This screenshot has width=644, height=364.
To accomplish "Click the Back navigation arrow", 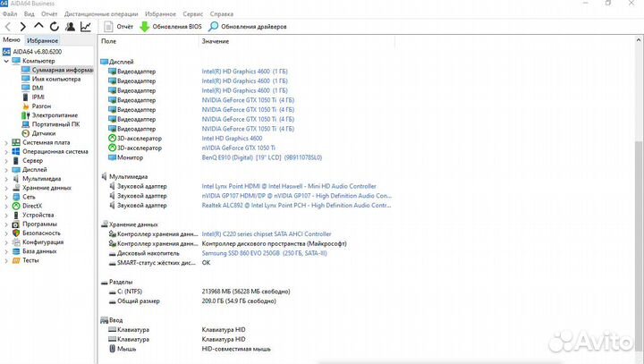I will [9, 27].
